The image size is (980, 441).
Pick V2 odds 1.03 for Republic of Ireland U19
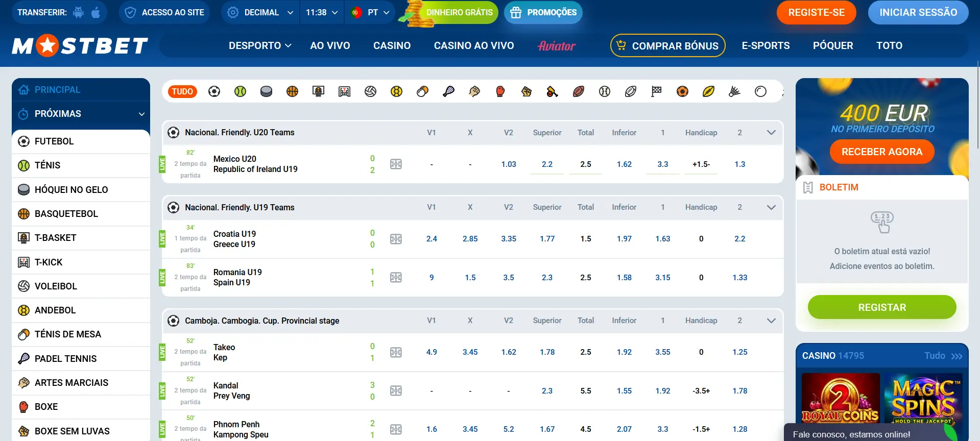(509, 164)
